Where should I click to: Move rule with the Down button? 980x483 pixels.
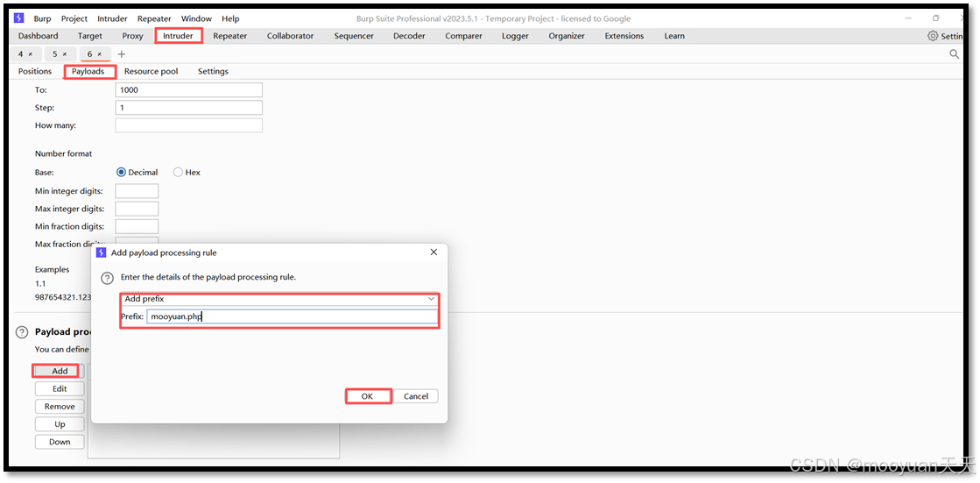(60, 442)
